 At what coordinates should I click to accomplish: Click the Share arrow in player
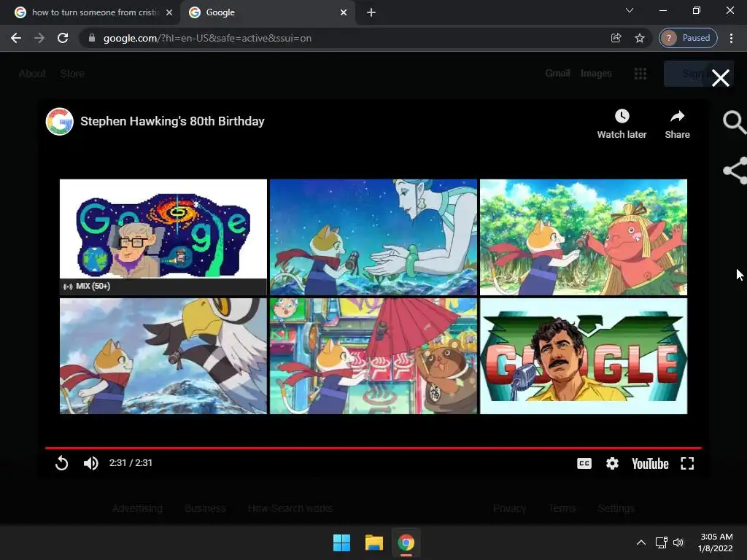[x=677, y=116]
